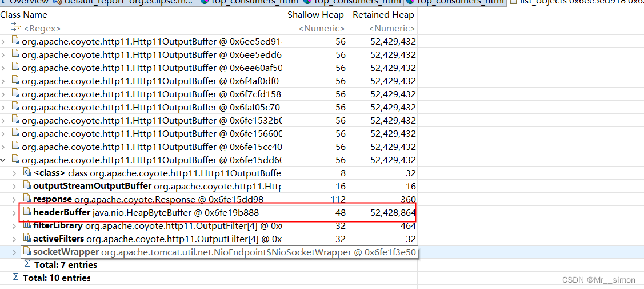Select row Http11OutputBuffer @ 0x6ee60af50
The image size is (644, 289).
click(152, 68)
